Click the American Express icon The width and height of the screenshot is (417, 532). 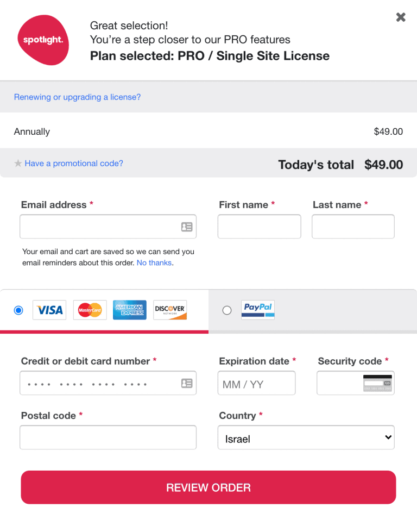[129, 310]
